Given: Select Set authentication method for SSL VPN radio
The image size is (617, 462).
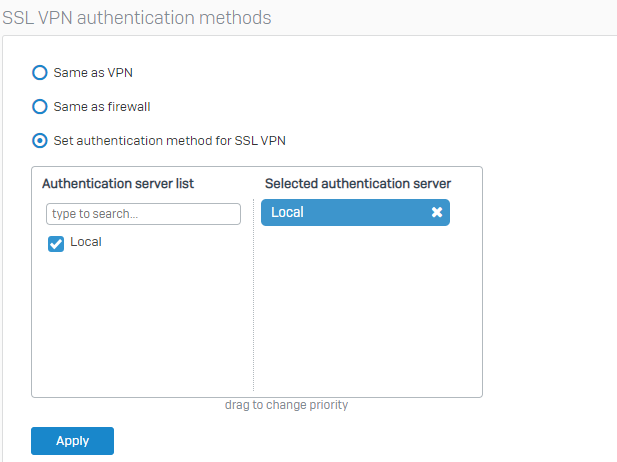Looking at the screenshot, I should (40, 140).
